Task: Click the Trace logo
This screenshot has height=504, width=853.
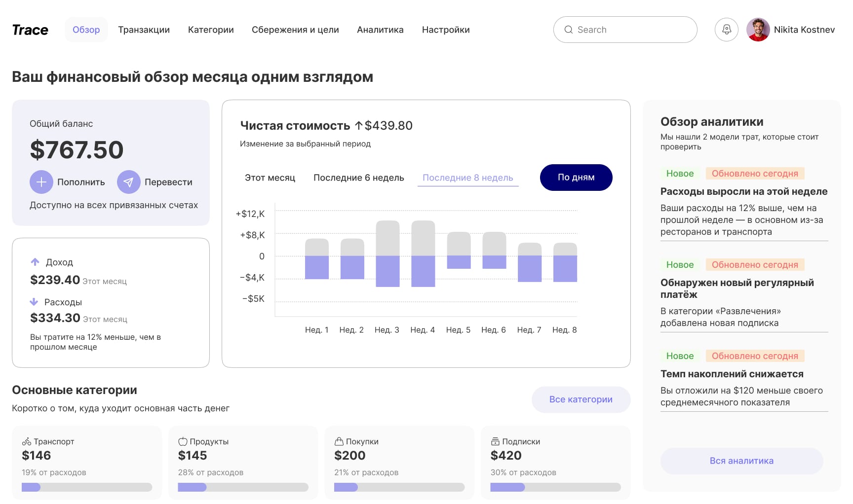Action: tap(30, 30)
